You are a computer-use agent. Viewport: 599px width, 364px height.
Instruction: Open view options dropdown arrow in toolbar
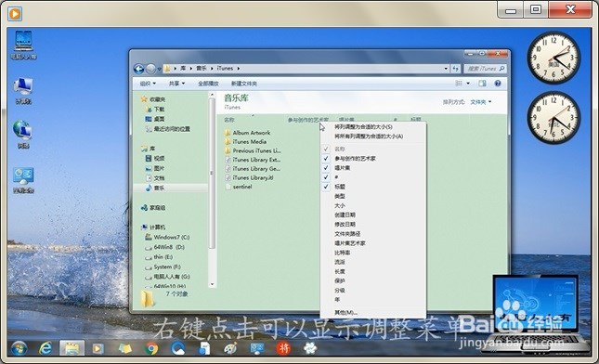tap(468, 84)
